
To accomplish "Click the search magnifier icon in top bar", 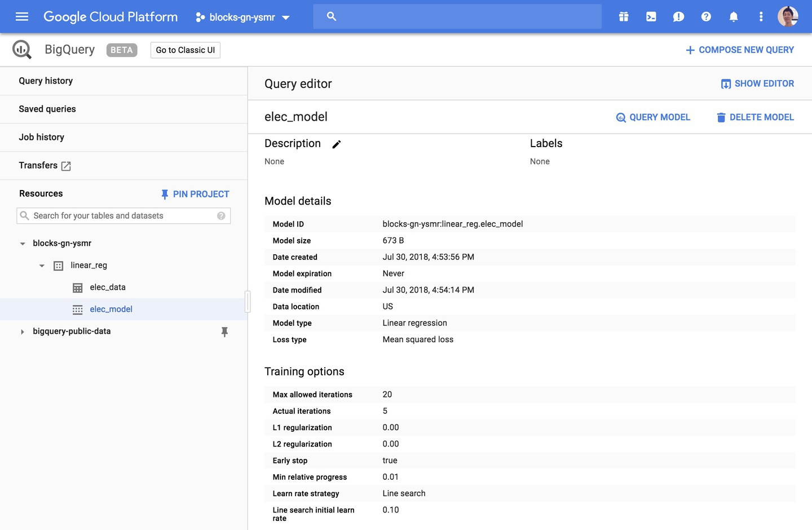I will point(332,17).
